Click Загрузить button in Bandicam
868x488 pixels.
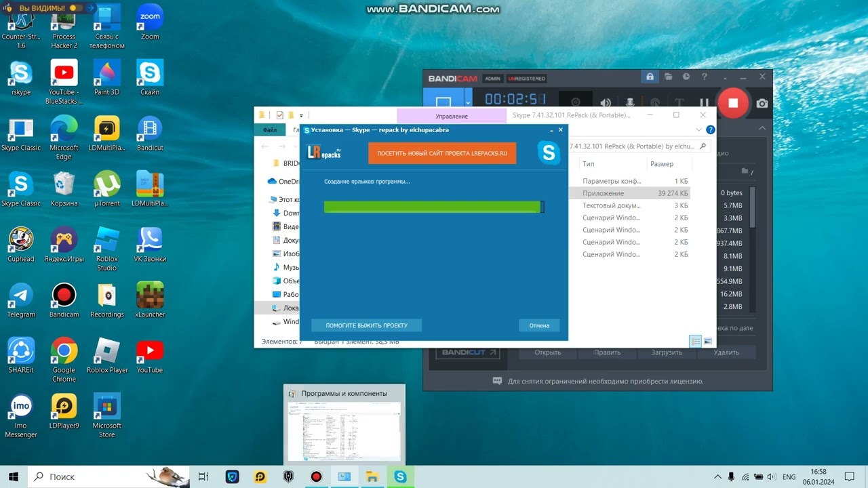[x=667, y=352]
